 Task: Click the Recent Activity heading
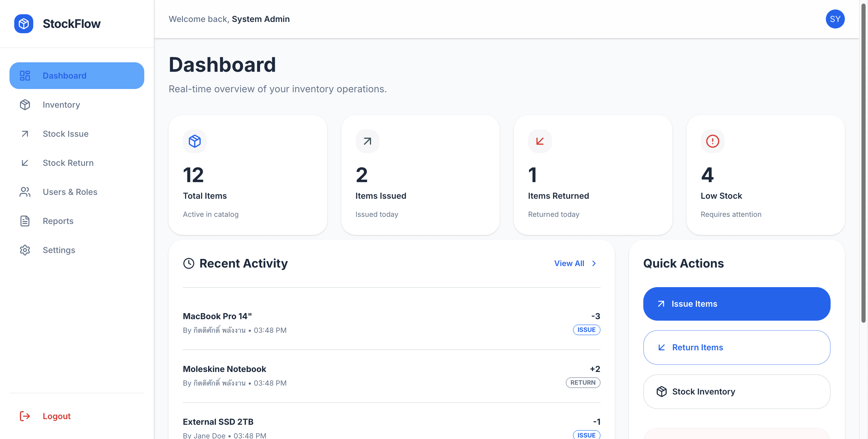click(x=243, y=263)
